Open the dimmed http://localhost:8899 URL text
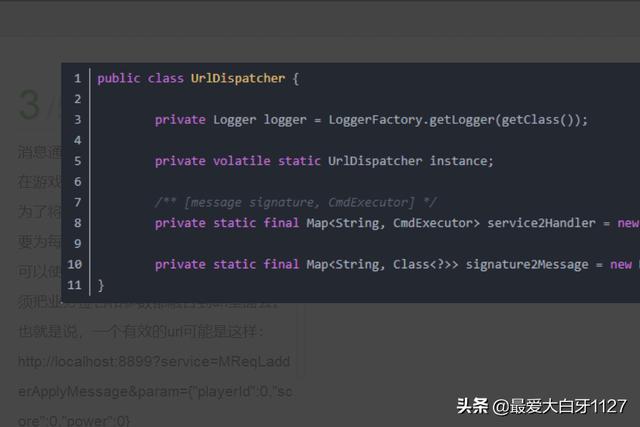The image size is (640, 427). [154, 361]
